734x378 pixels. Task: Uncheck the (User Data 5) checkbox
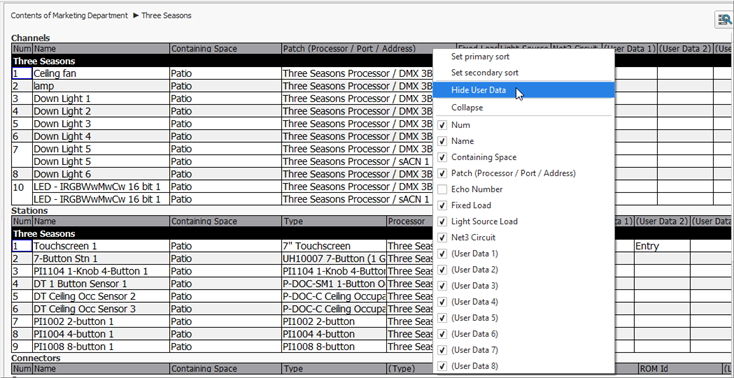(x=442, y=318)
